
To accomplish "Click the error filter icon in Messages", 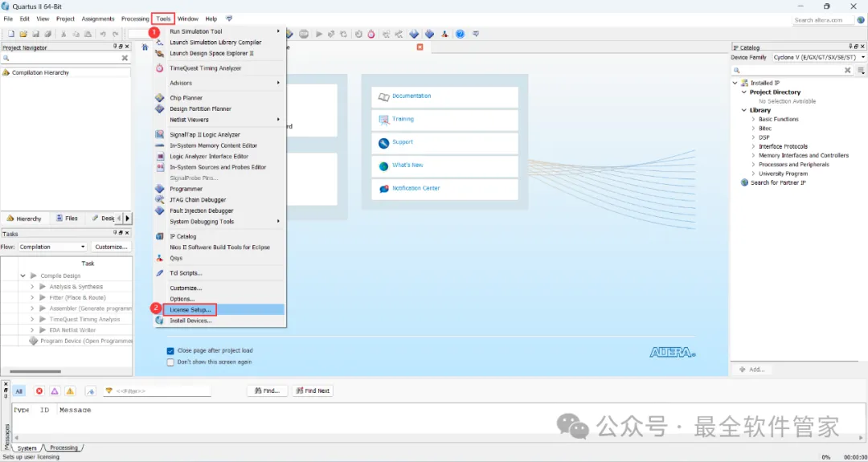I will click(x=39, y=390).
